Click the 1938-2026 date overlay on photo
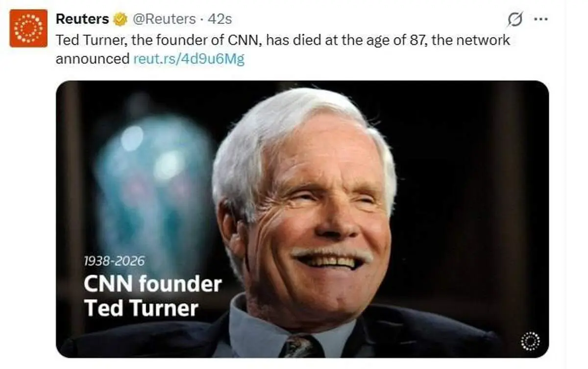Screen dimensions: 588x369 [x=114, y=261]
